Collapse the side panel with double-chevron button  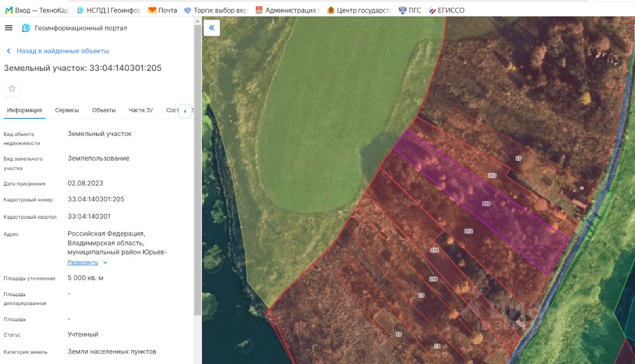pyautogui.click(x=212, y=28)
